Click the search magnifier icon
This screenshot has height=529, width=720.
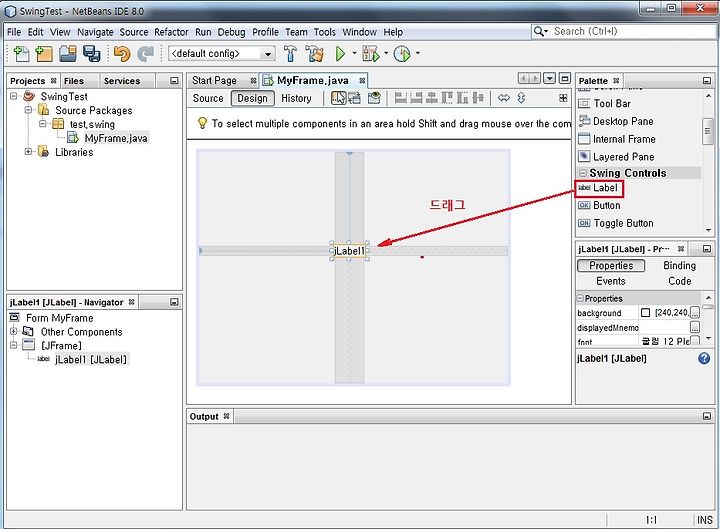pyautogui.click(x=540, y=31)
